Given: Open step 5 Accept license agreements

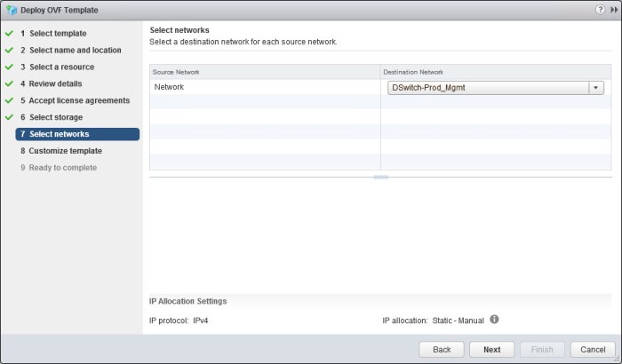Looking at the screenshot, I should [x=80, y=101].
